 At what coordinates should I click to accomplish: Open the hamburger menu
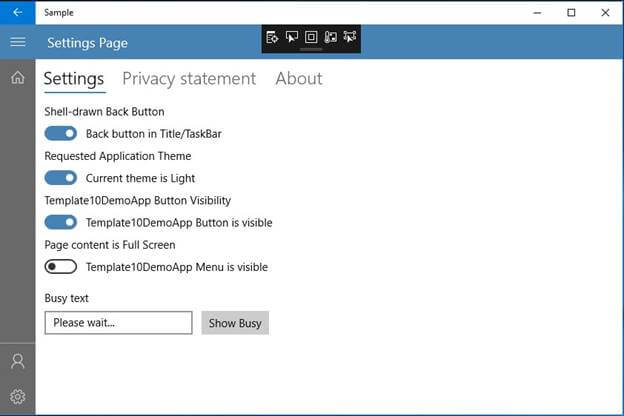click(18, 42)
